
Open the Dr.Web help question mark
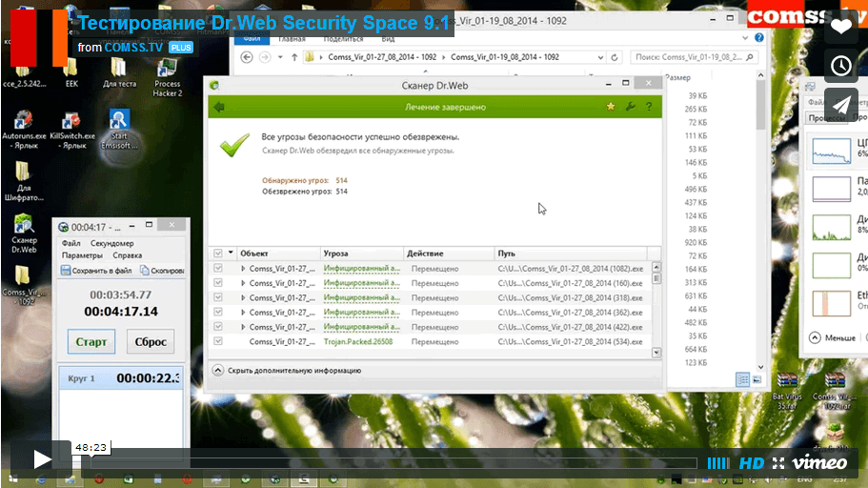(x=649, y=107)
